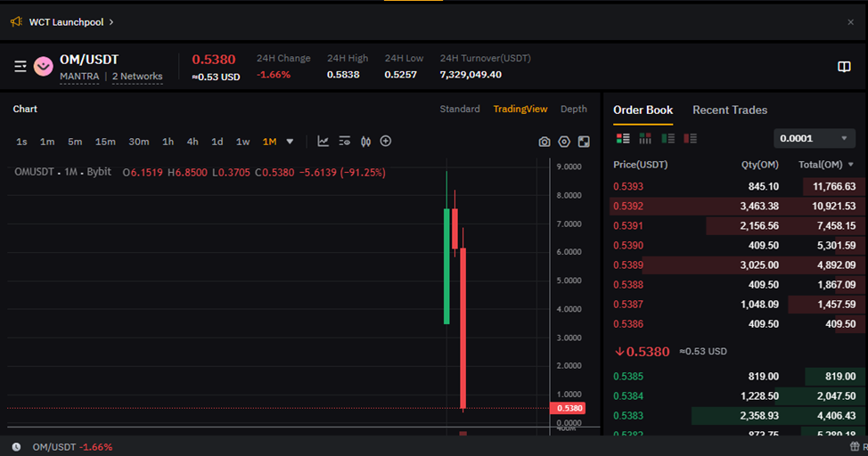Show the 2 Networks details

[137, 77]
